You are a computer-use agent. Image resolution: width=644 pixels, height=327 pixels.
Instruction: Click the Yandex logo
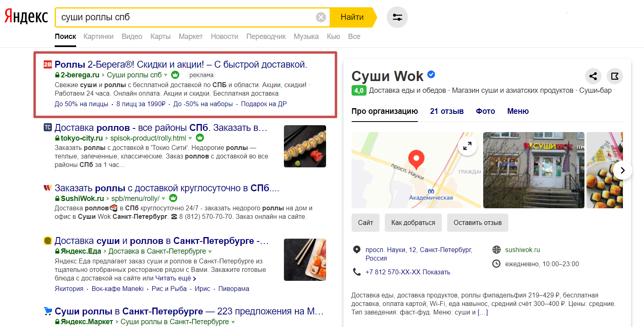click(x=26, y=17)
